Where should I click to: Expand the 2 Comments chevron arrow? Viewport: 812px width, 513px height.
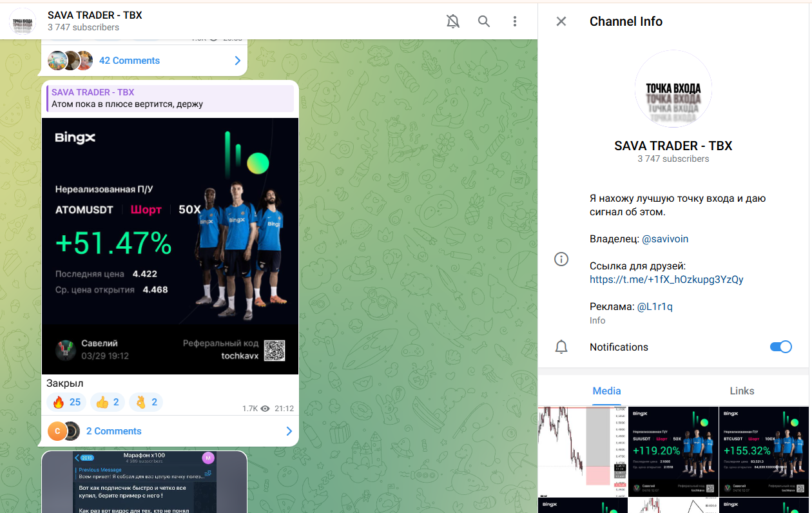click(x=289, y=431)
